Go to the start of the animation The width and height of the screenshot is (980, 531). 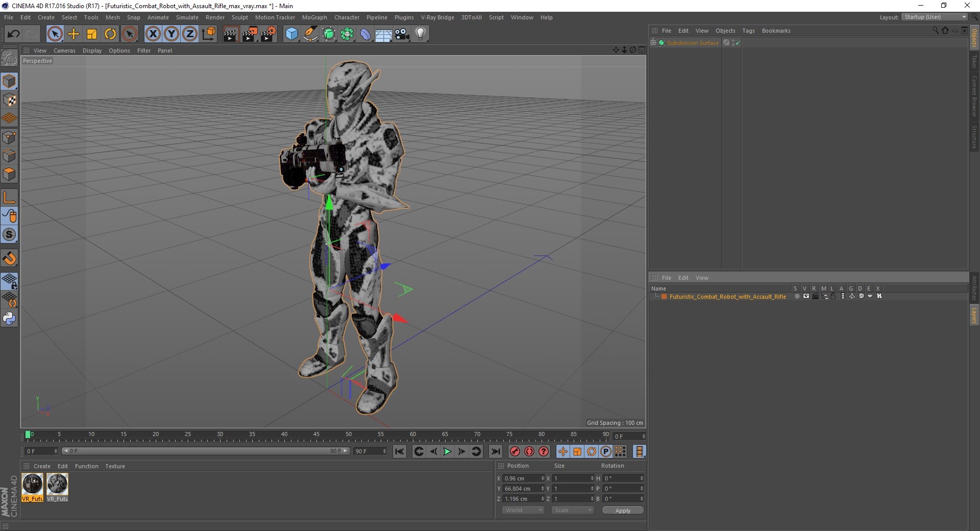(x=400, y=451)
